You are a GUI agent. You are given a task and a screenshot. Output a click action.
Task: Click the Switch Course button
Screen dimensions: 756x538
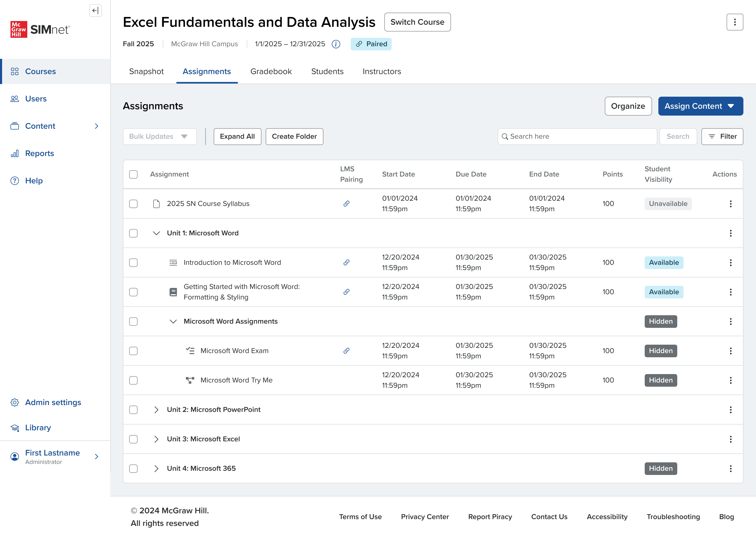417,22
